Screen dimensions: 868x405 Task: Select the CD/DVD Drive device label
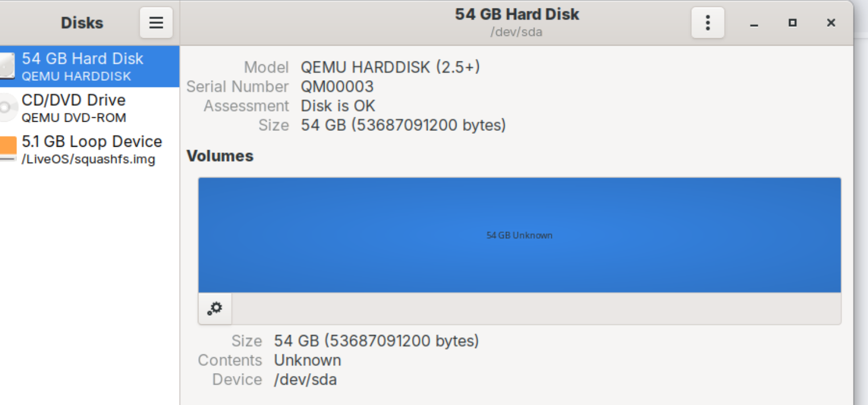click(73, 100)
